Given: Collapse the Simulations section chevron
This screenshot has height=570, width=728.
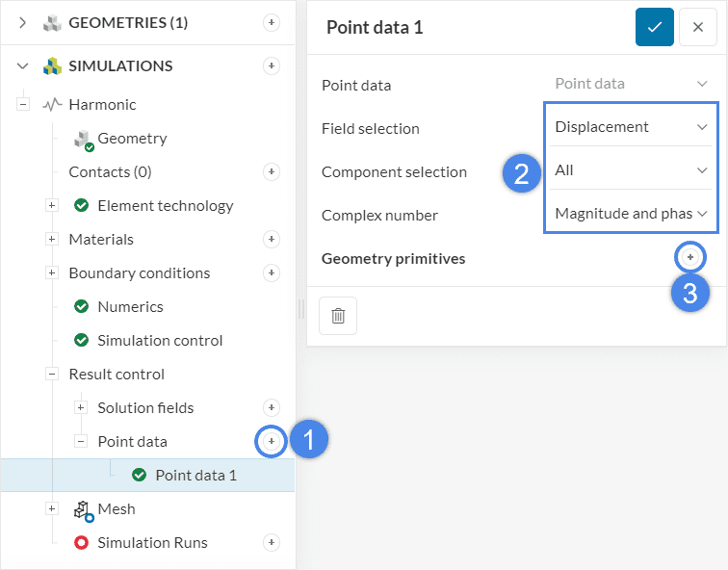Looking at the screenshot, I should (23, 65).
